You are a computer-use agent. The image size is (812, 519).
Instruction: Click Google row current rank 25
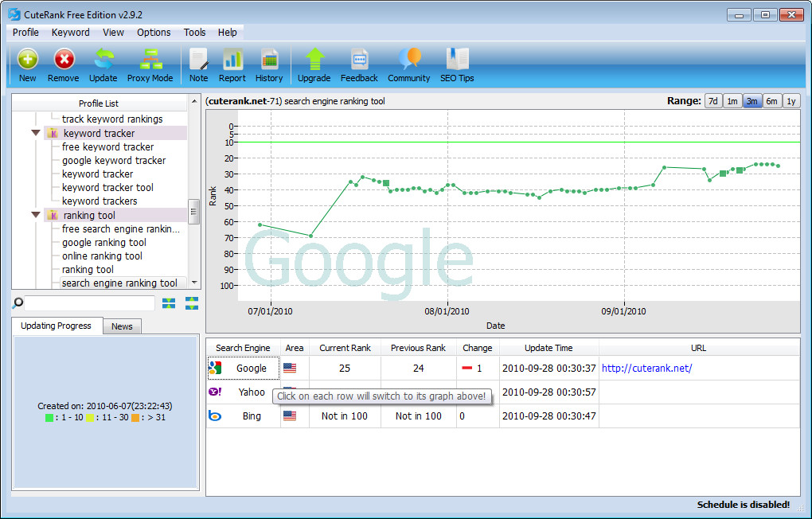[345, 369]
